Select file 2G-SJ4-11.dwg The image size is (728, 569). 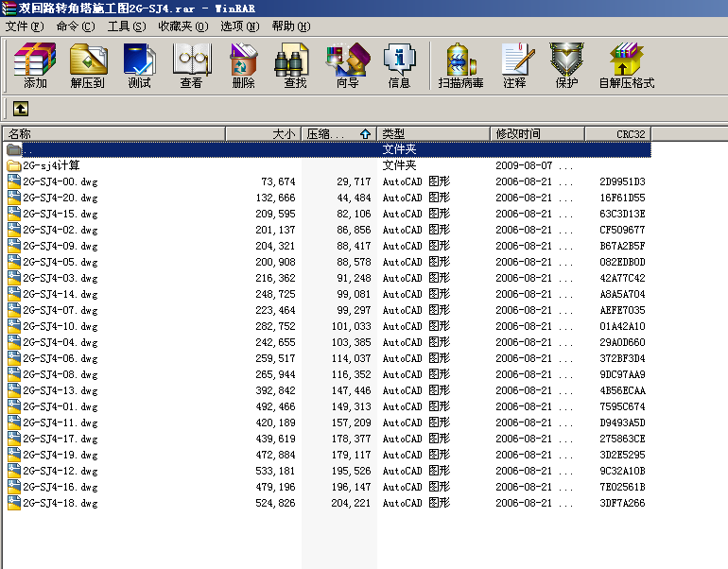click(x=328, y=422)
